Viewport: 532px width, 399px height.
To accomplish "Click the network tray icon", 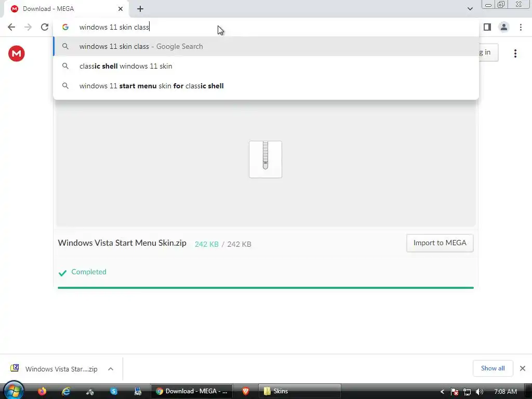I will (x=467, y=392).
